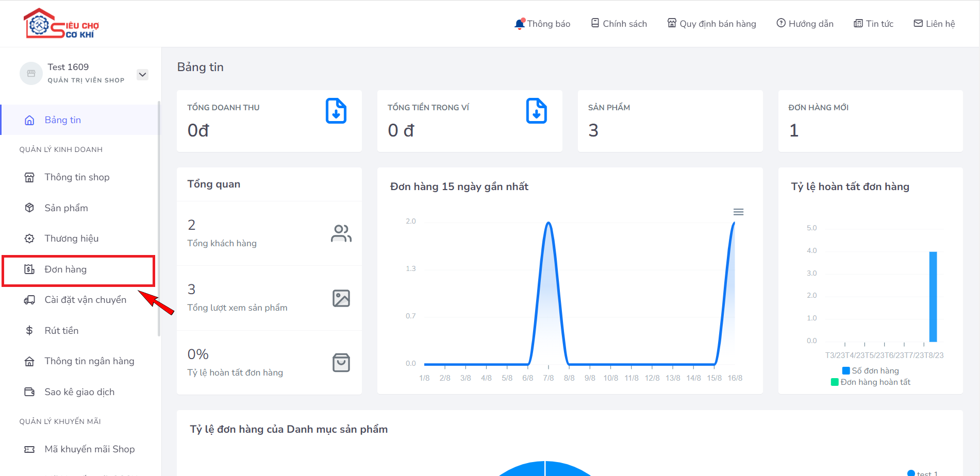The image size is (980, 476).
Task: Click the Tỷ lệ đơn hàng của Danh mục sản phẩm heading
Action: pos(289,429)
